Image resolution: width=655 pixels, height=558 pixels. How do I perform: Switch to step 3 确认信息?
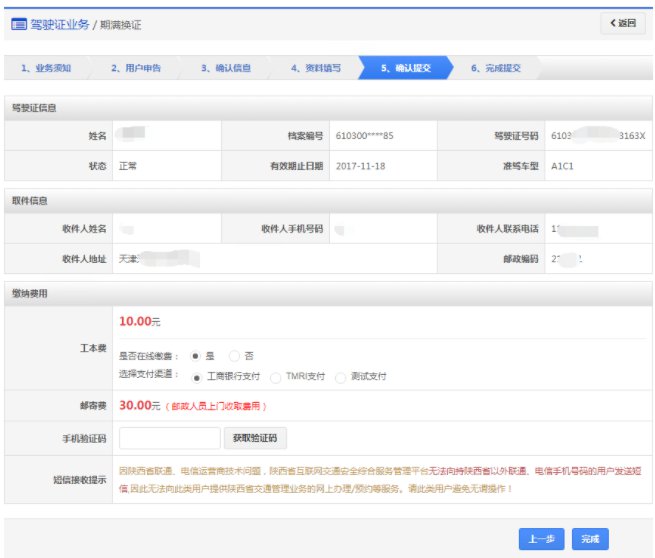pyautogui.click(x=225, y=69)
